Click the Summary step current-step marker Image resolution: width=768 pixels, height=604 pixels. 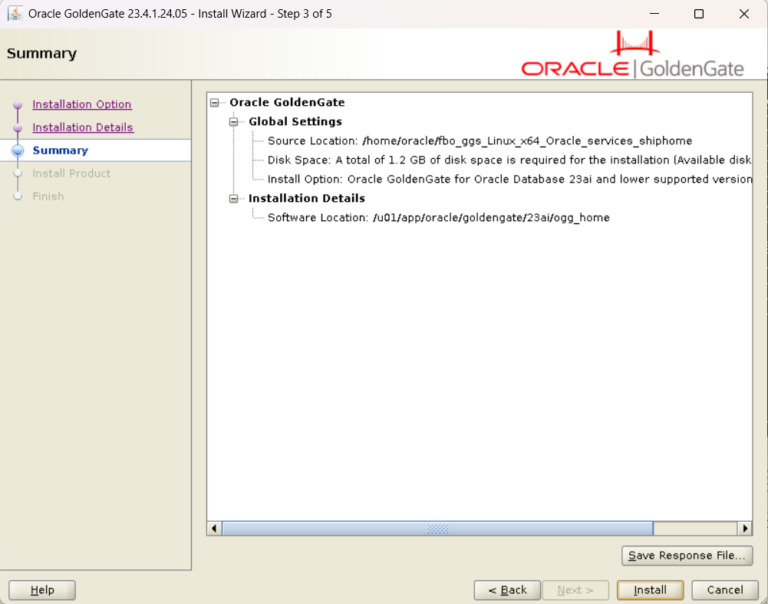(x=18, y=150)
